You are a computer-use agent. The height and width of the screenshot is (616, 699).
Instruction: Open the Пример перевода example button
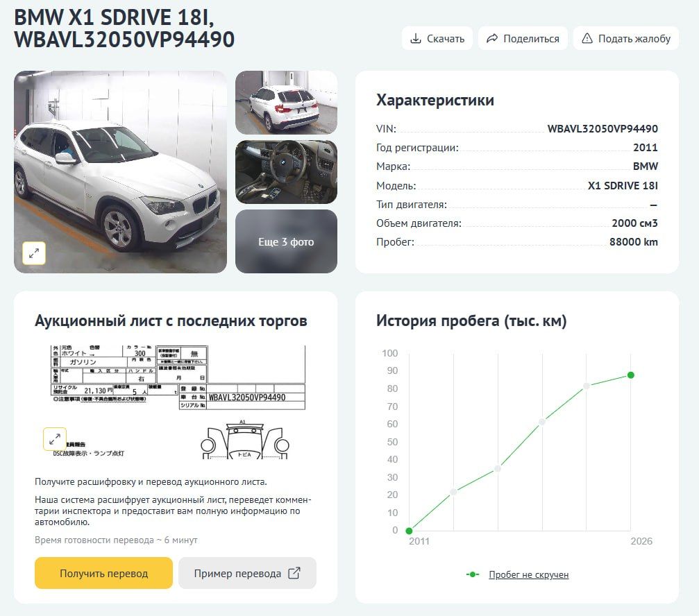pos(247,573)
